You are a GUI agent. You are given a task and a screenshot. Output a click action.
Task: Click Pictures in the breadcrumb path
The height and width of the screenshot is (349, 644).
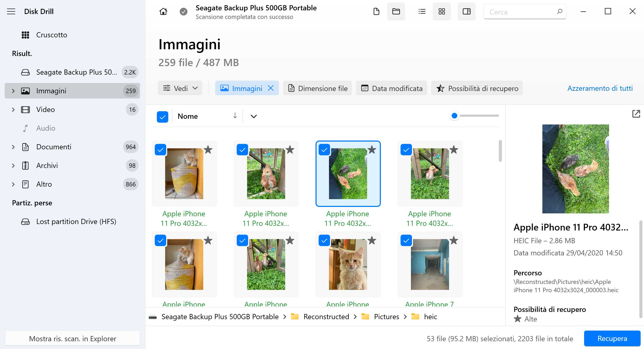(x=386, y=317)
